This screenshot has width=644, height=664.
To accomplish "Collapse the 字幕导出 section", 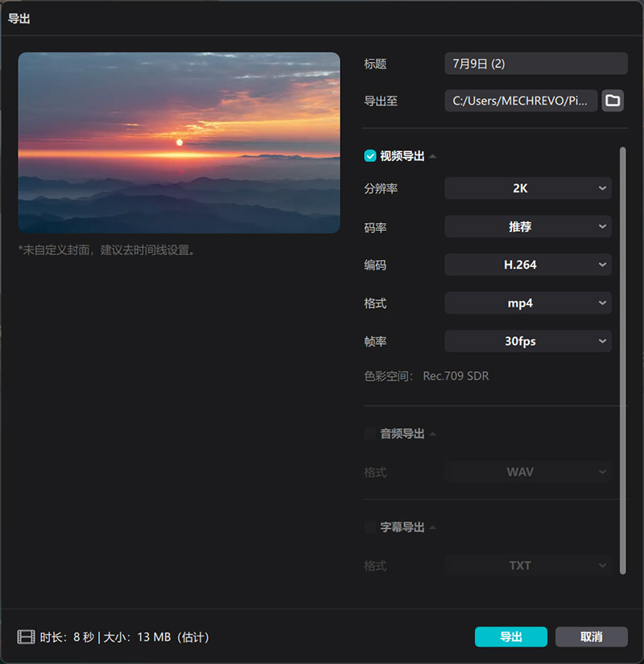I will [431, 526].
